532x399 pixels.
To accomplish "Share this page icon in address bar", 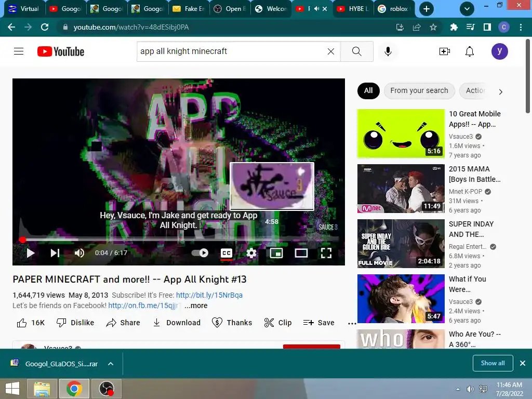I will (x=417, y=27).
